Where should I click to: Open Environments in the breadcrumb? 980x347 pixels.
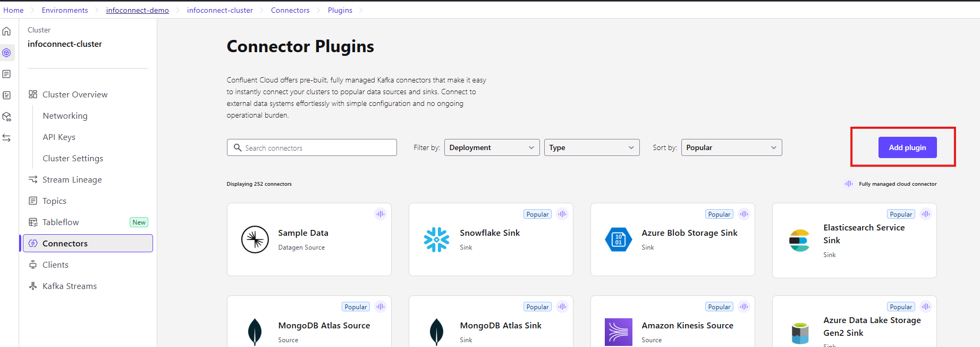pos(65,10)
